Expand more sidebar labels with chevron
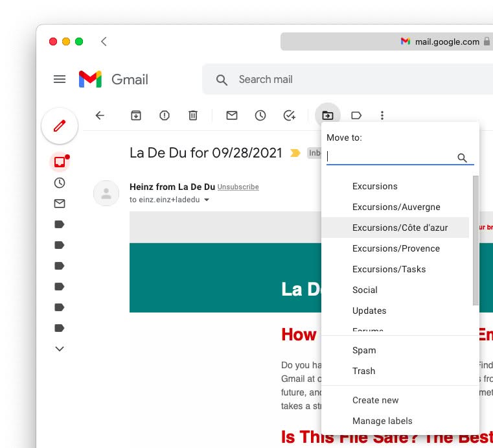 [x=60, y=349]
